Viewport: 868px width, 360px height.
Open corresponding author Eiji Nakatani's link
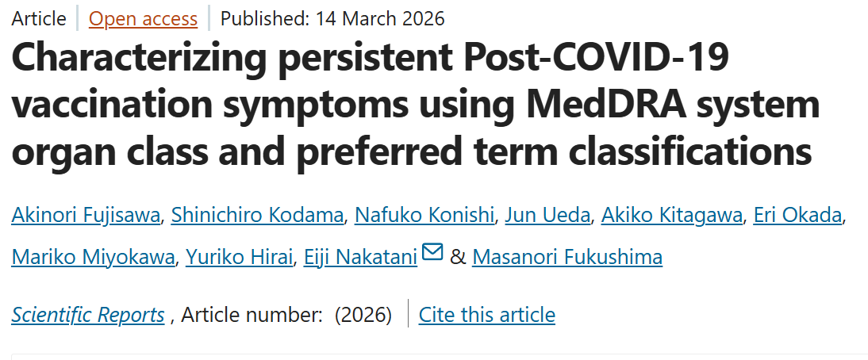tap(360, 257)
